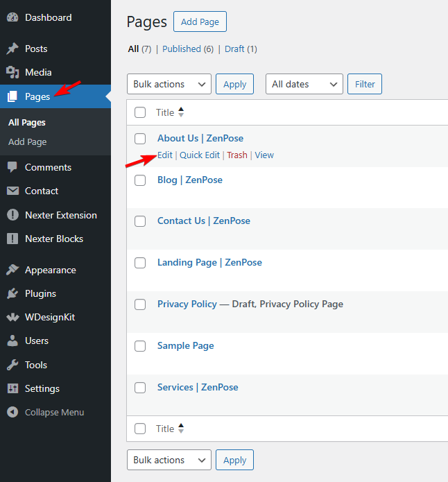Click the Plugins plug icon
The image size is (448, 482).
(x=12, y=293)
